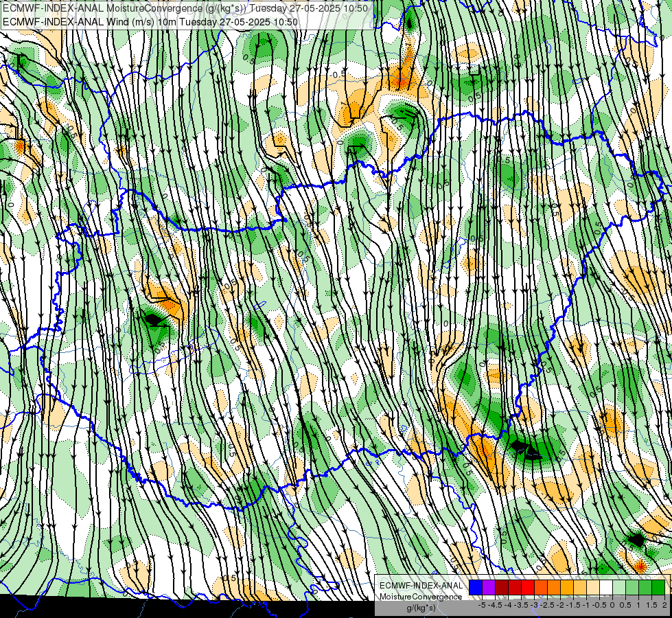Click the 2 tick label ending the legend

[x=664, y=605]
